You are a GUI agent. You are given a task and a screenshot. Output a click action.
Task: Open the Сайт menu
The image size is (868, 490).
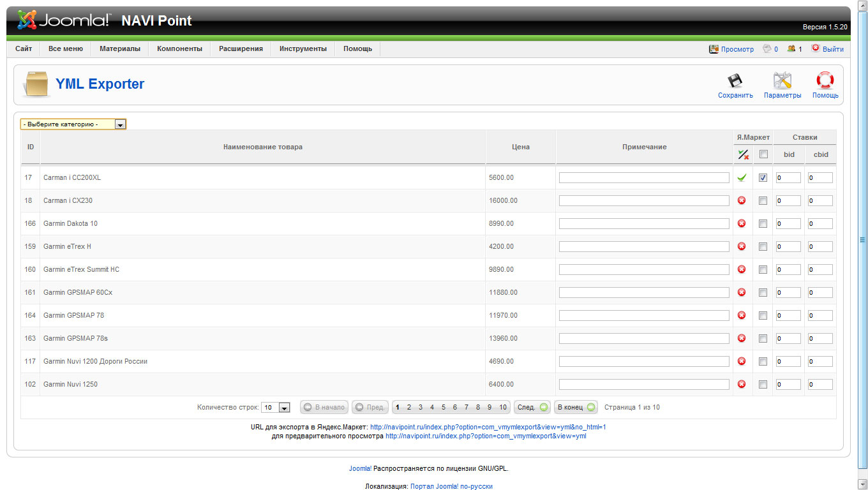pos(24,49)
